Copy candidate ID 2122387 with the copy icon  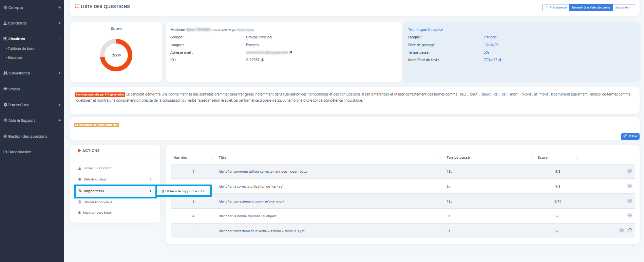[262, 60]
